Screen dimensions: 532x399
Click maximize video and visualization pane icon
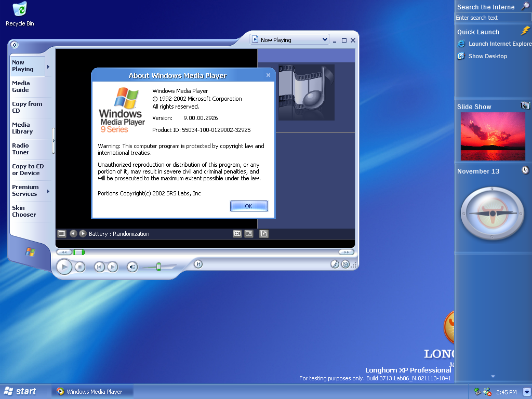(237, 233)
